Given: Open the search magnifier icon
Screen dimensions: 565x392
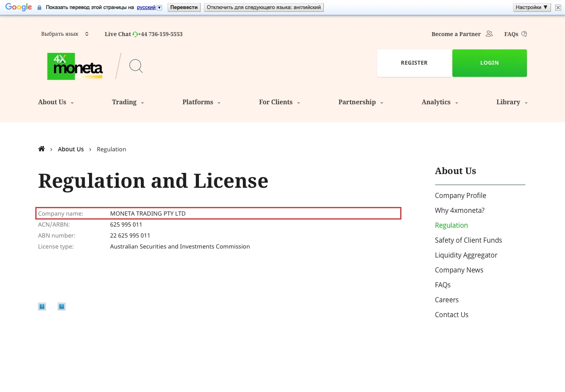Looking at the screenshot, I should click(136, 66).
